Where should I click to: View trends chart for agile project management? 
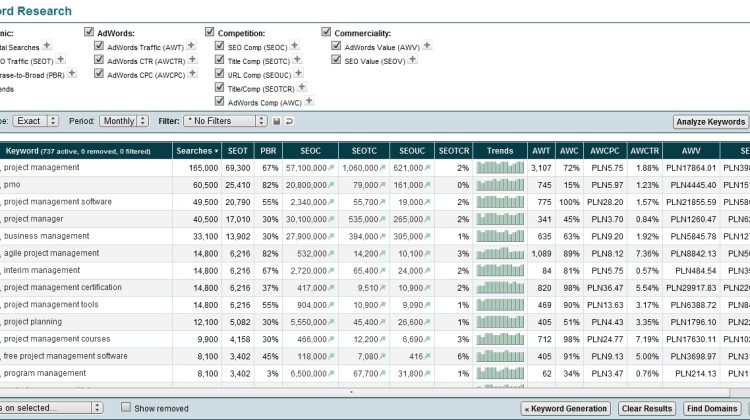tap(500, 253)
